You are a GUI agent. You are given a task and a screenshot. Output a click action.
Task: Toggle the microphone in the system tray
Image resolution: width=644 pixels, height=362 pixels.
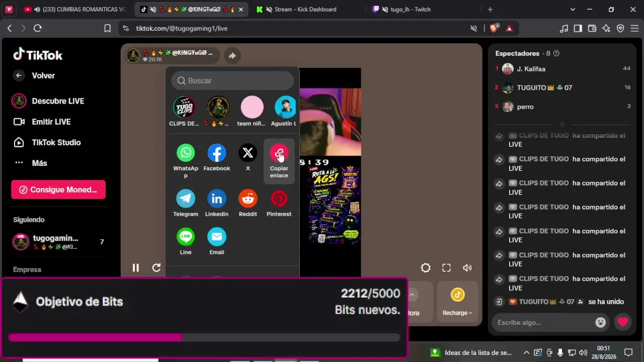pos(560,352)
